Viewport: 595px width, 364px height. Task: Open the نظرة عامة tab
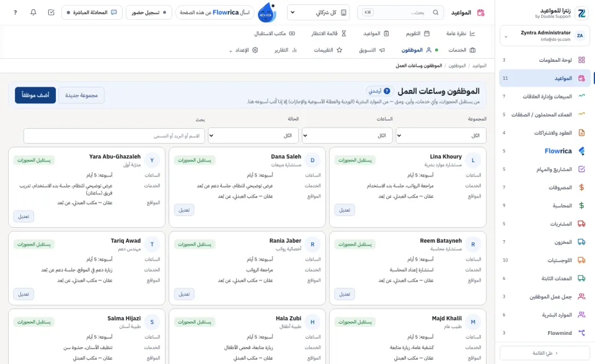click(x=461, y=33)
